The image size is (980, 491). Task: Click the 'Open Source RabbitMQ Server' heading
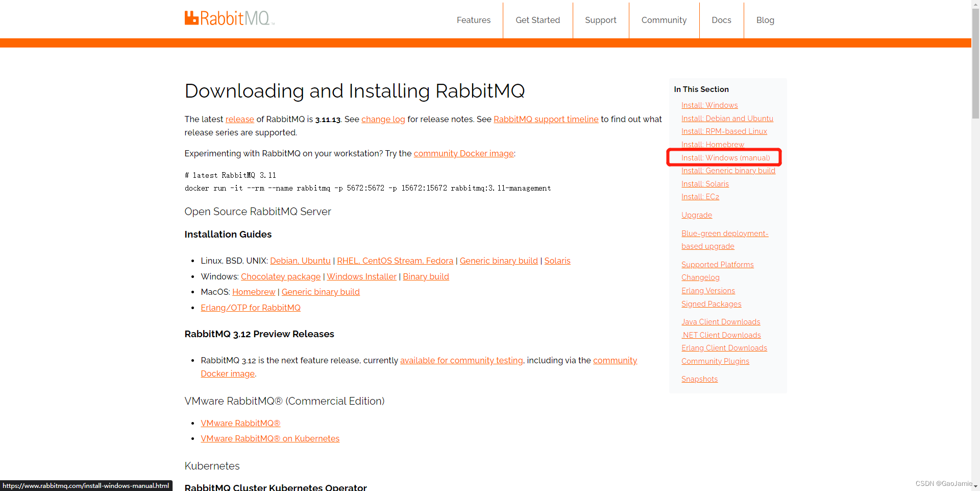click(x=257, y=212)
